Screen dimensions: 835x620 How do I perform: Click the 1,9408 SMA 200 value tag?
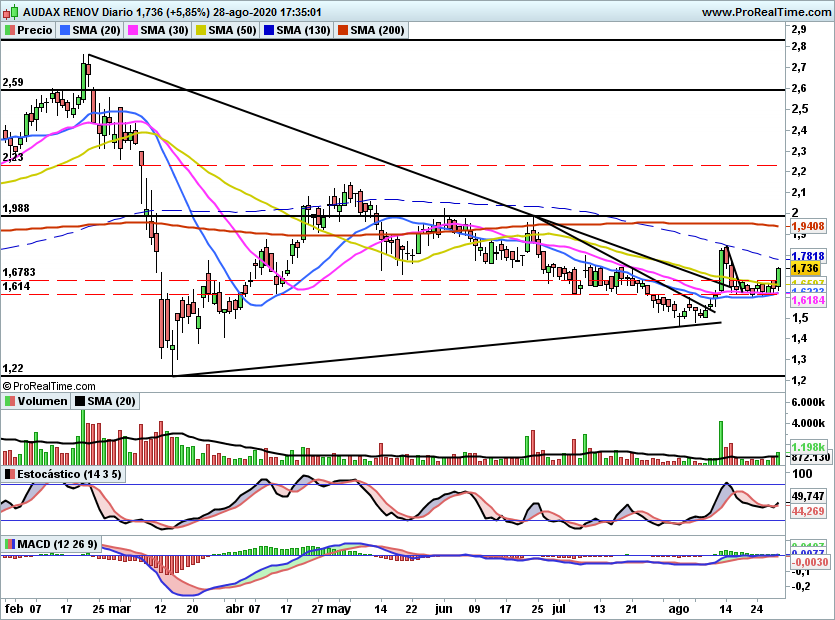point(808,226)
